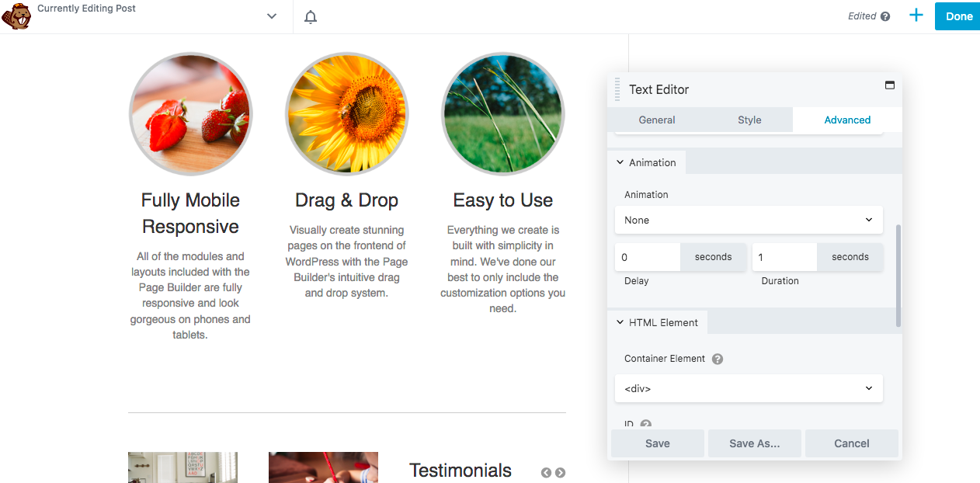Go to the previous testimonial arrow
Screen dimensions: 980x483
(546, 472)
